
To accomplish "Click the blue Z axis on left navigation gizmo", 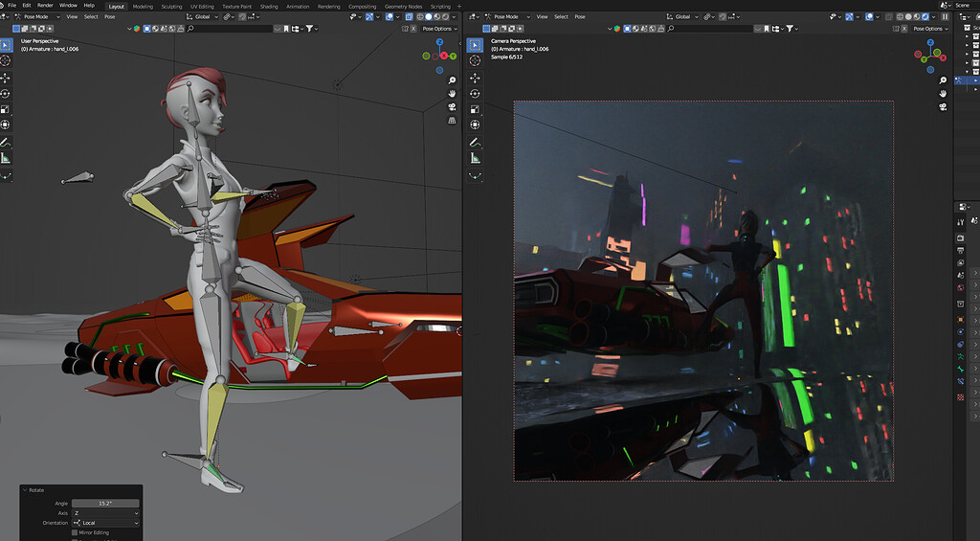I will (x=440, y=42).
